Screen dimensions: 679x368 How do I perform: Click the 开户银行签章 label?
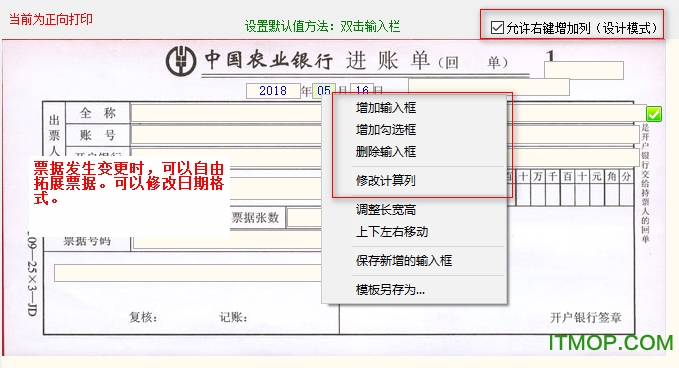click(585, 318)
